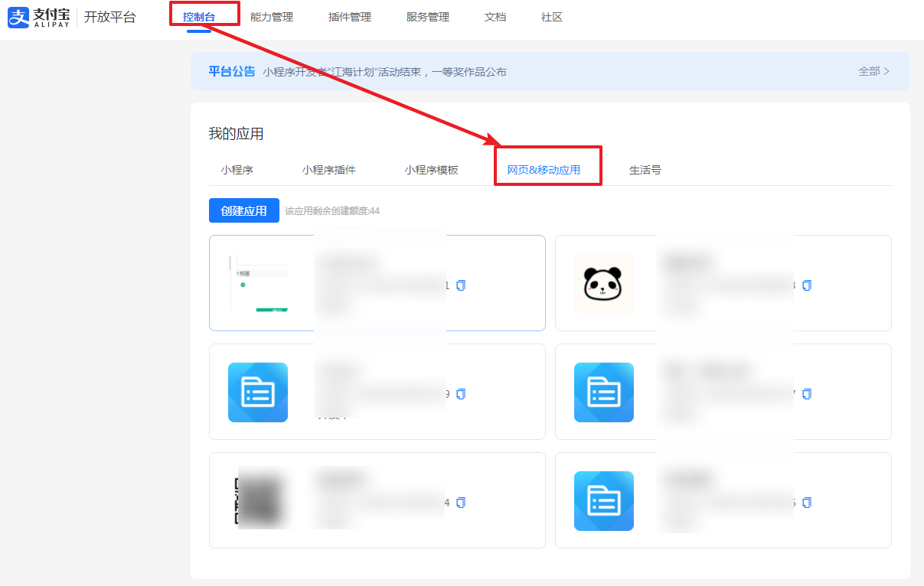Click the 我的应用 heading
The image size is (924, 586).
click(x=237, y=134)
